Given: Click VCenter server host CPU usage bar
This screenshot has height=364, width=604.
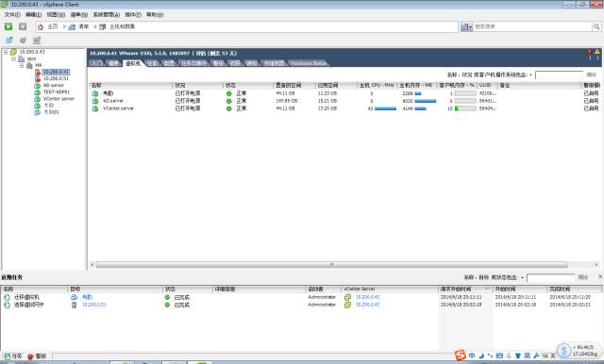Looking at the screenshot, I should [385, 108].
